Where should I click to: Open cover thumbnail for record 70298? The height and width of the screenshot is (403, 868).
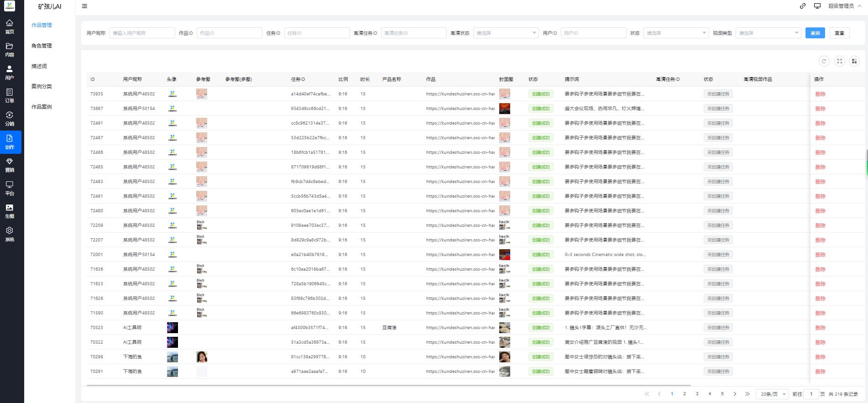click(504, 357)
